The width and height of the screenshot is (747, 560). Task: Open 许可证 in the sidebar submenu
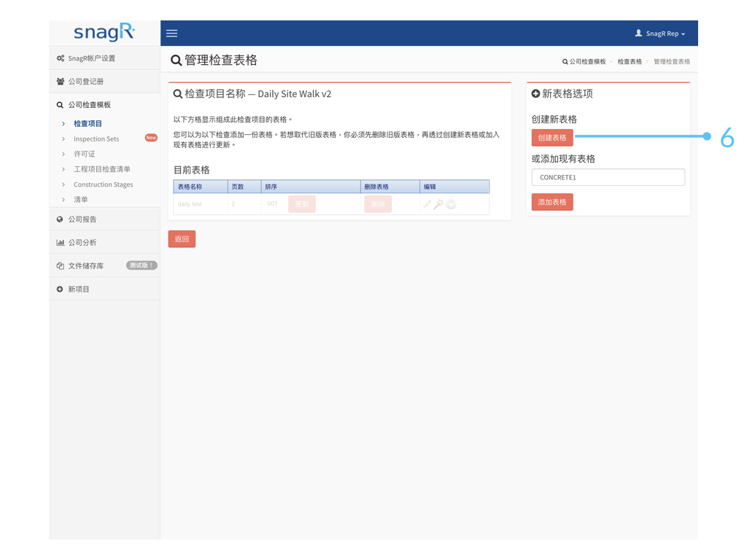pos(85,154)
